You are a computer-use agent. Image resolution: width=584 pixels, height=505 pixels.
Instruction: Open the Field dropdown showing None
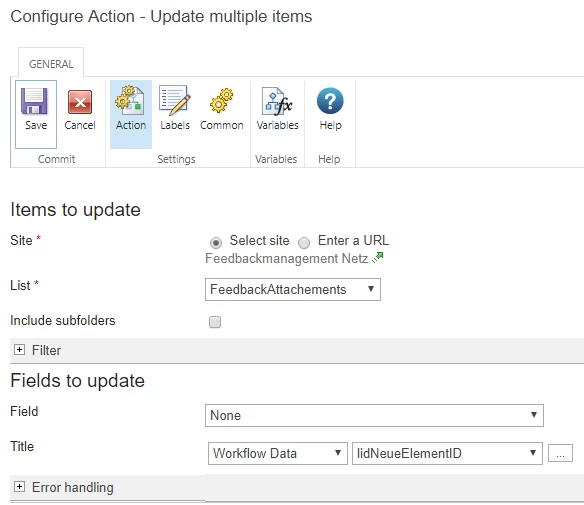[374, 415]
